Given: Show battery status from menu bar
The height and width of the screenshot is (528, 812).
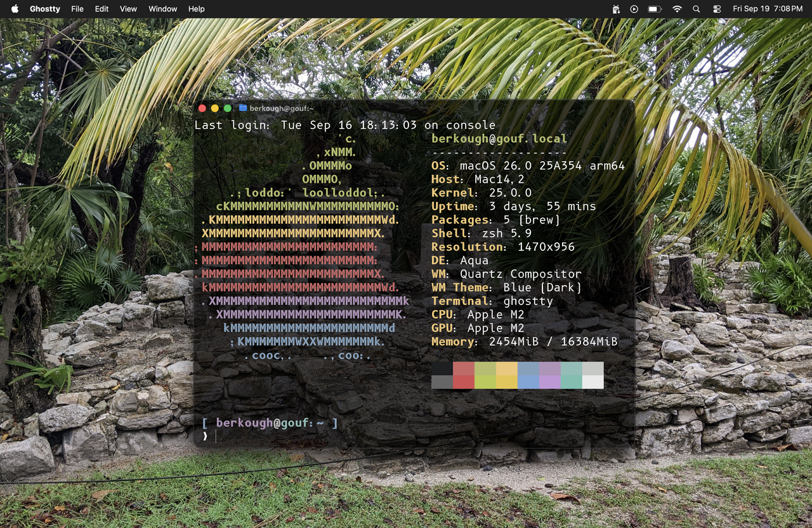Looking at the screenshot, I should coord(654,9).
